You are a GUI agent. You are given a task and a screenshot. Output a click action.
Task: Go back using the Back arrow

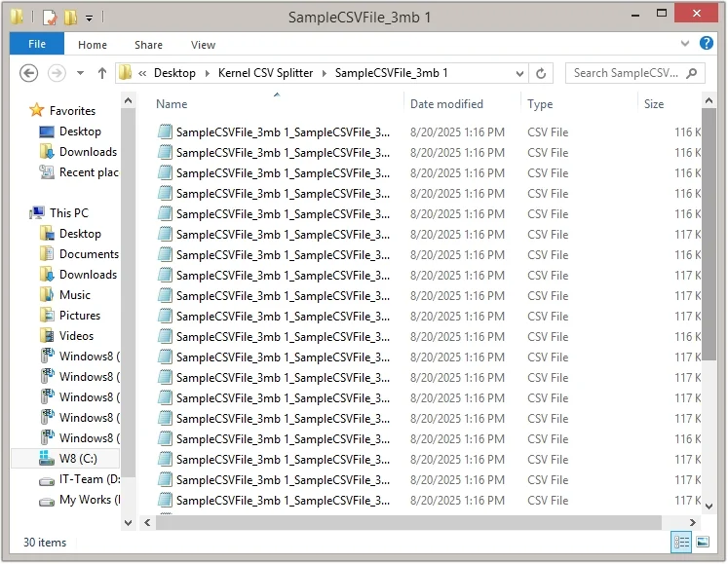pos(29,73)
